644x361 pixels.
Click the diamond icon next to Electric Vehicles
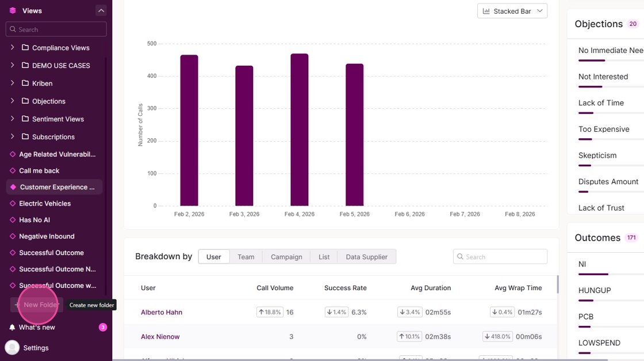pyautogui.click(x=13, y=203)
